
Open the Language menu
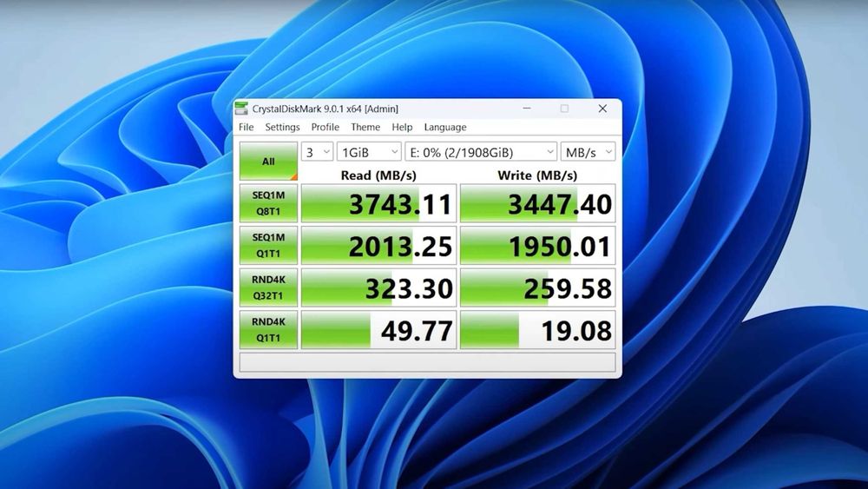445,127
